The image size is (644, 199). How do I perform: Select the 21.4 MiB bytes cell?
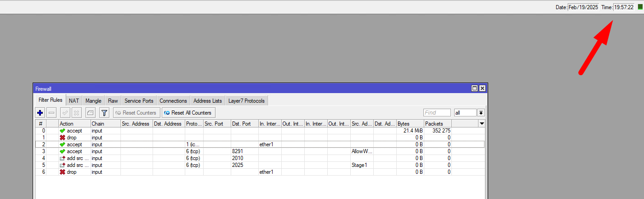click(x=410, y=131)
